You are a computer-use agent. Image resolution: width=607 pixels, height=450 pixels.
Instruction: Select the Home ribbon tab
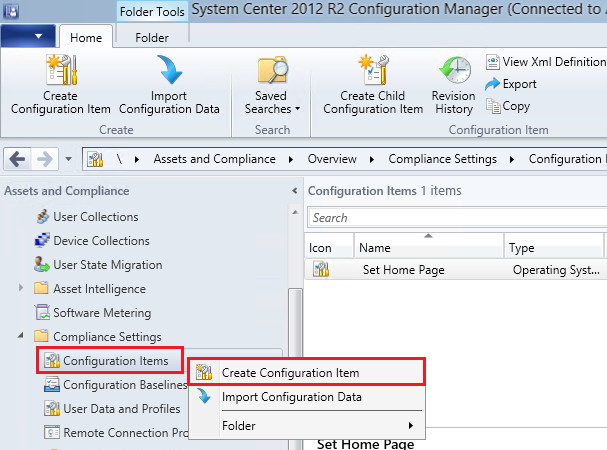[85, 37]
